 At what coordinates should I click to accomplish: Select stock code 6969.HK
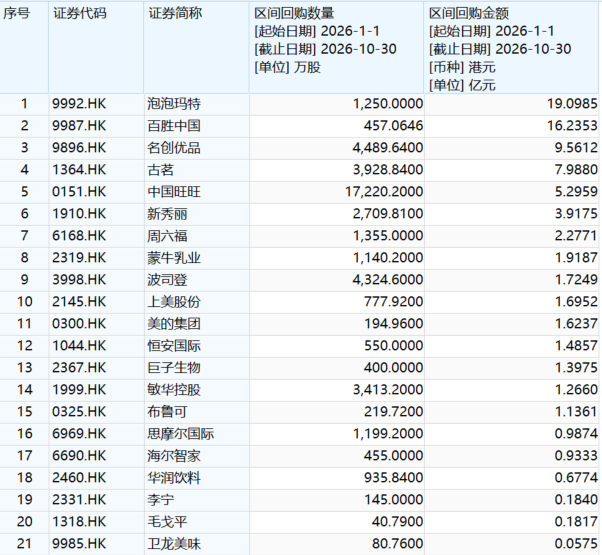[x=79, y=434]
